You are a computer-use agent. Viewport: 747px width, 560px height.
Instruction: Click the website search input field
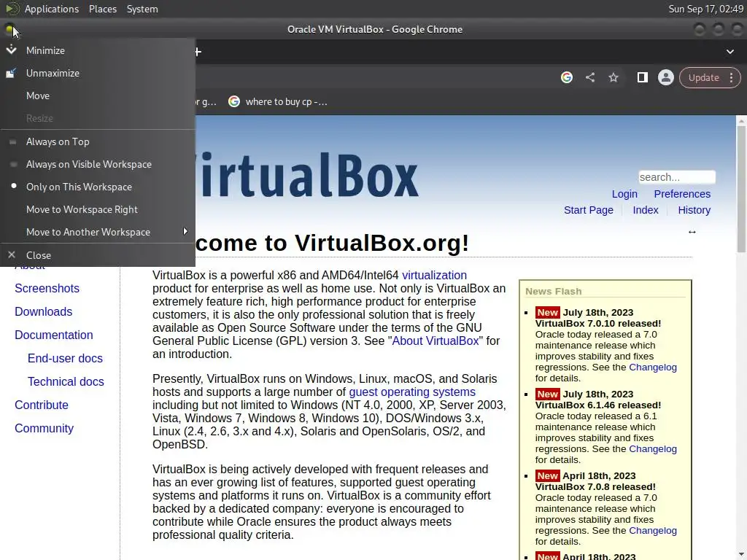pyautogui.click(x=676, y=177)
